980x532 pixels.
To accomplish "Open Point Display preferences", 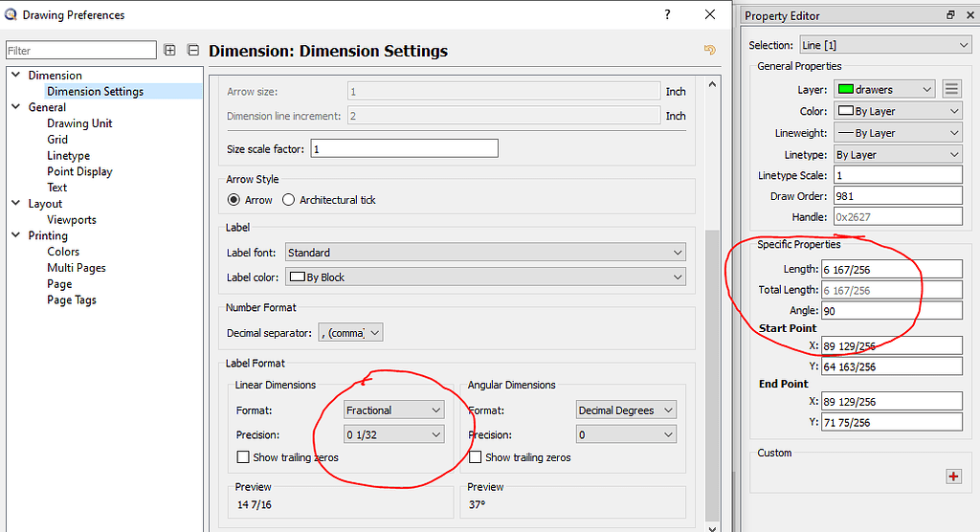I will (x=79, y=171).
